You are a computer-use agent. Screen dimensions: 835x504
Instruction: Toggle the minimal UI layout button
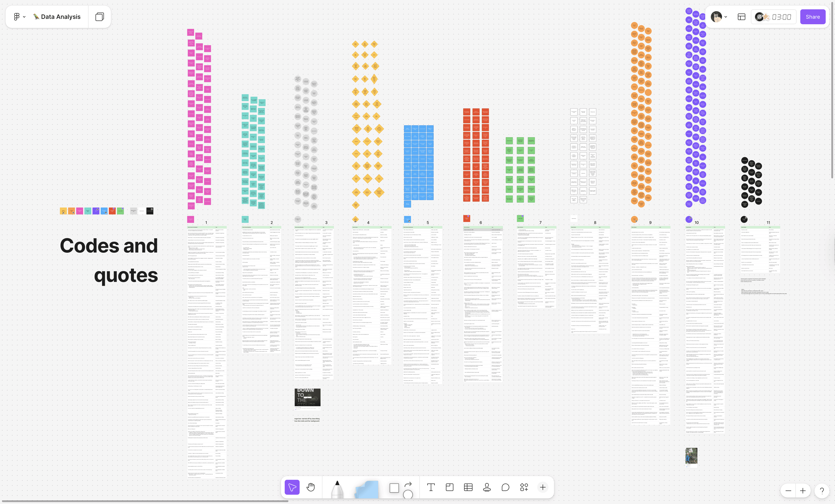point(742,17)
